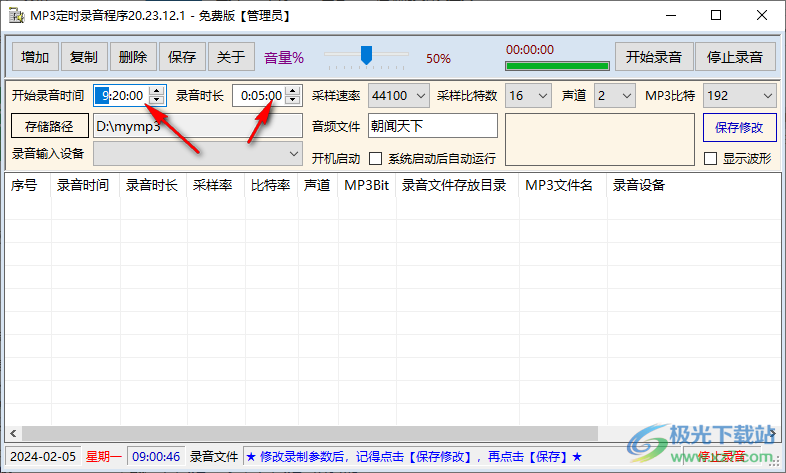Click the 00:00:00 recording timer
Viewport: 786px width, 473px height.
point(530,50)
